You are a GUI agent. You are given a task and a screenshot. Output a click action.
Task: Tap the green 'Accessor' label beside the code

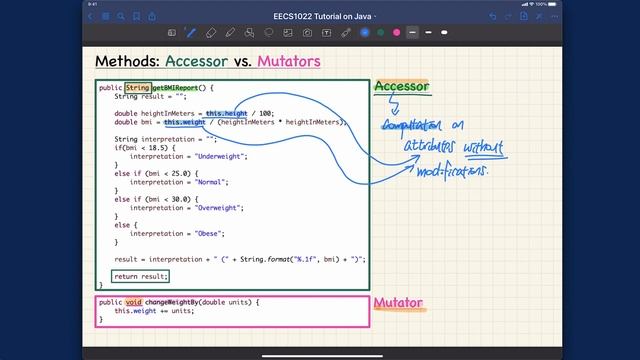click(402, 87)
